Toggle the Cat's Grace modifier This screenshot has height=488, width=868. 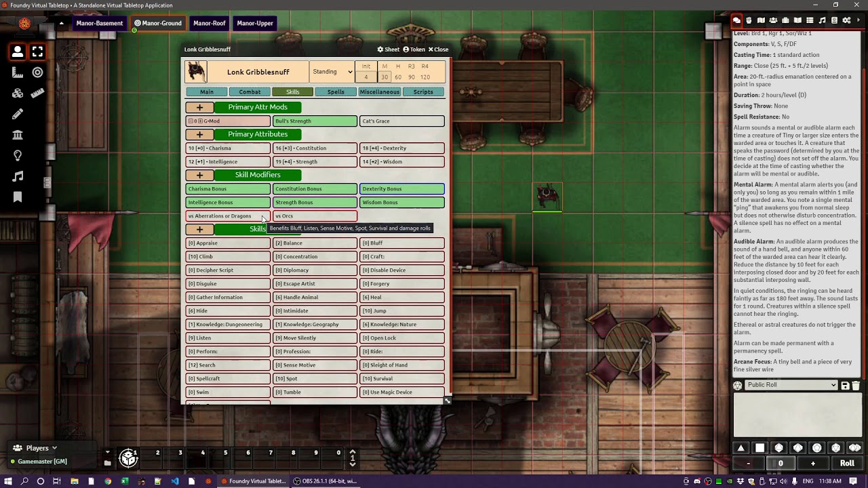coord(402,121)
